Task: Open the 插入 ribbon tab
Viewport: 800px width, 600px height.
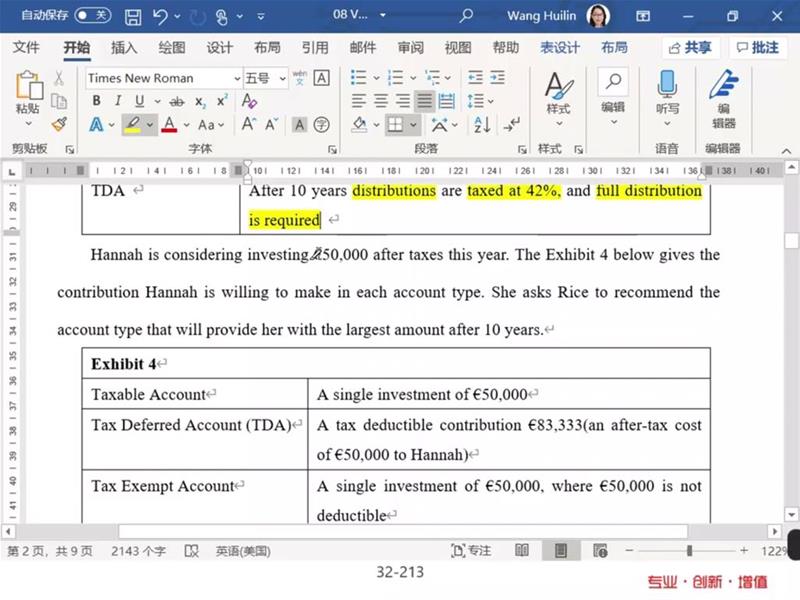Action: [124, 48]
